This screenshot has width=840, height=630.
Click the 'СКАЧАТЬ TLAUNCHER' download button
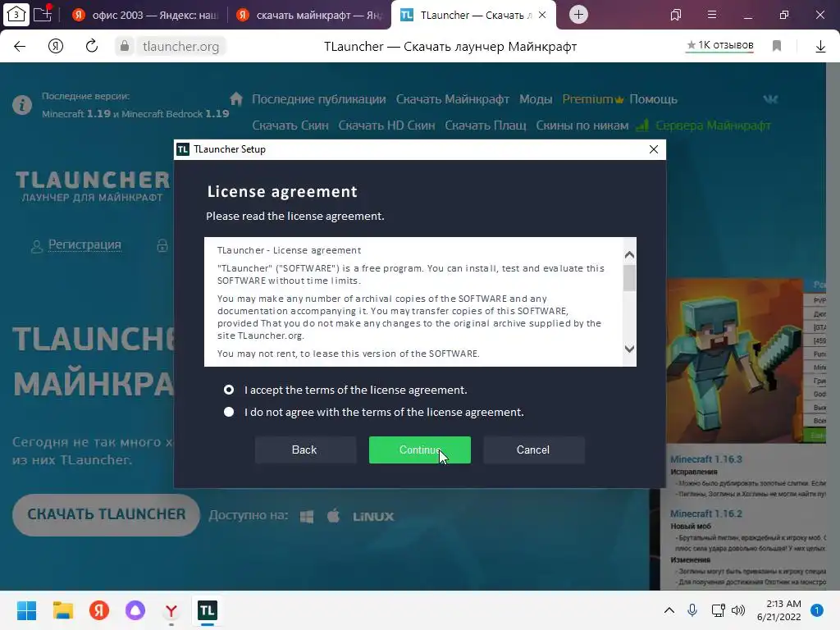point(106,514)
